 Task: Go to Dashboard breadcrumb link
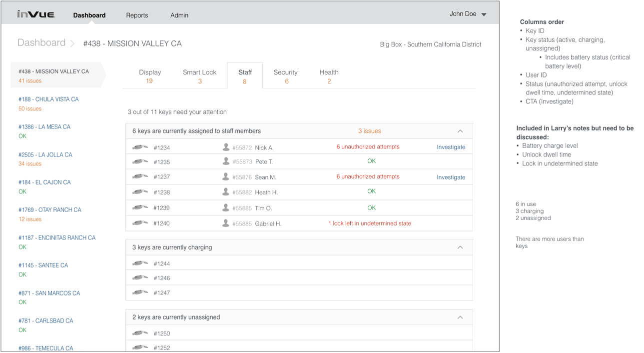(41, 43)
